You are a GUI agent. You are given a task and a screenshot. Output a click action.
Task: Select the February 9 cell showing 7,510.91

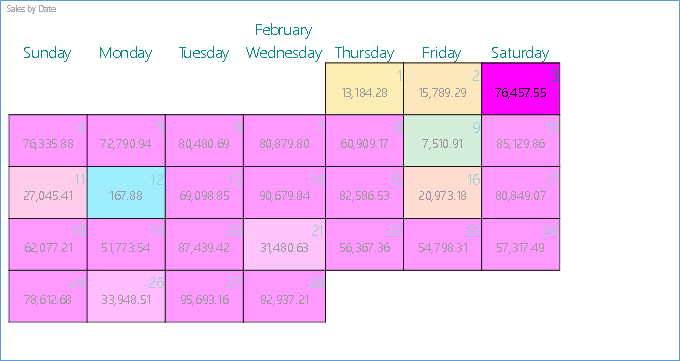coord(442,141)
